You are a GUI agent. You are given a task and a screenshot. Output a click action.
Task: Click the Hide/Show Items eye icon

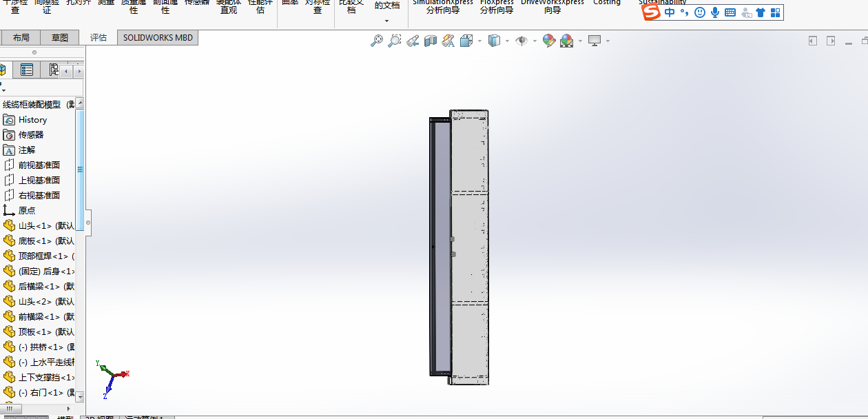click(x=521, y=41)
